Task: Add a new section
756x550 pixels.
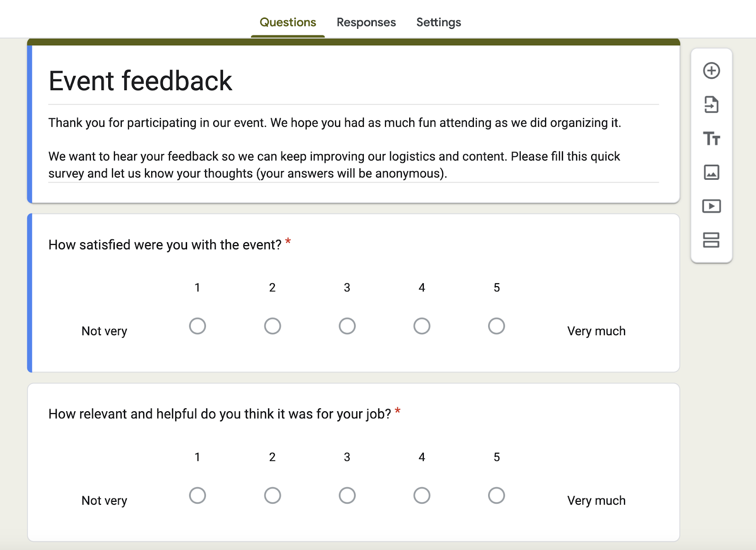Action: click(712, 241)
